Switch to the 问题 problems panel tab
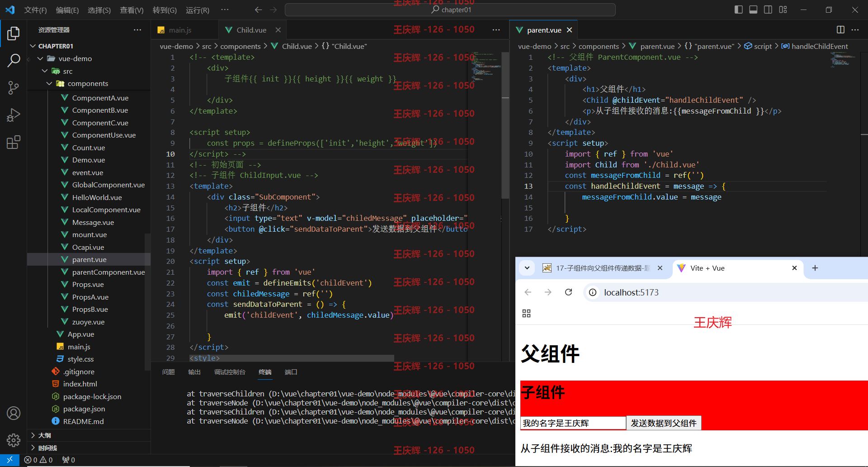 [168, 372]
